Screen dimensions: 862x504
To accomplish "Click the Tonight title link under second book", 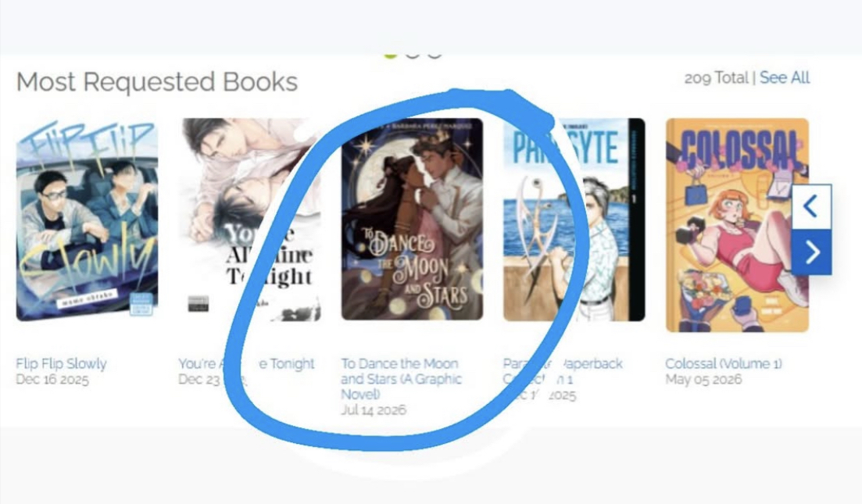I will pos(246,364).
